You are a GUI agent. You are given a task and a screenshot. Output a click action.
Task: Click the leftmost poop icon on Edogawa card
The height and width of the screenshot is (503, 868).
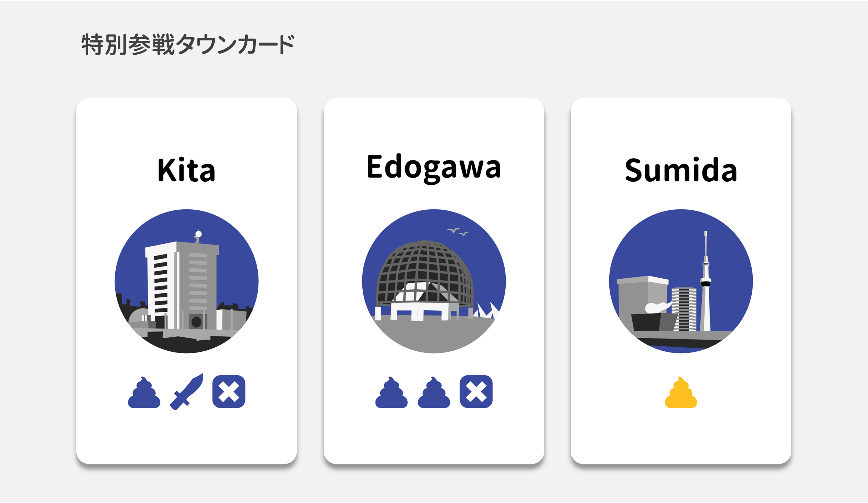[391, 393]
